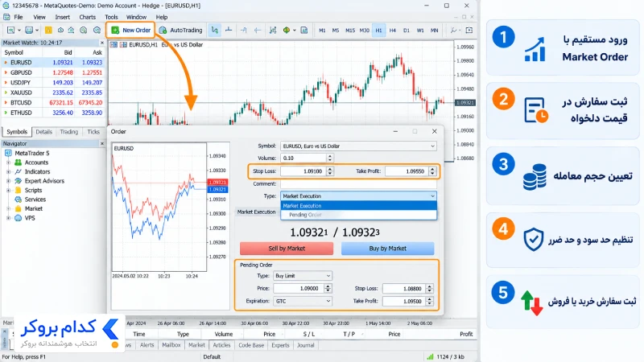This screenshot has width=644, height=362.
Task: Select the M5 timeframe
Action: tap(336, 31)
